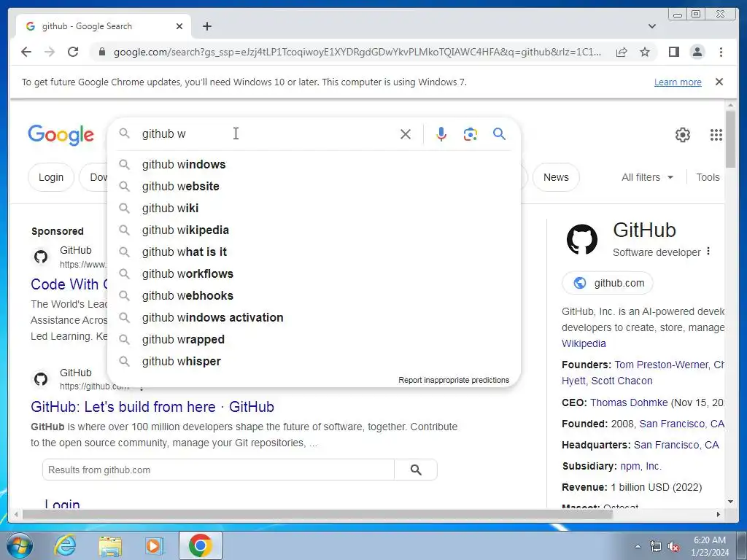
Task: Open the Learn more link
Action: coord(678,82)
